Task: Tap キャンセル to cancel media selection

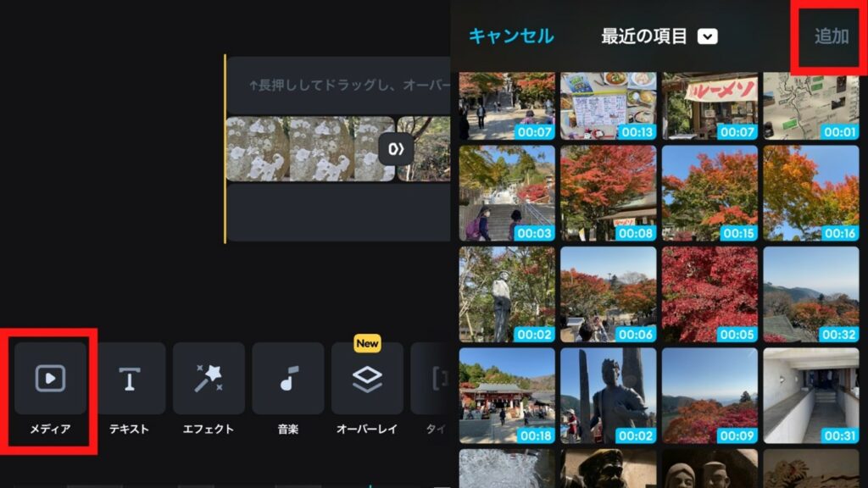Action: (511, 36)
